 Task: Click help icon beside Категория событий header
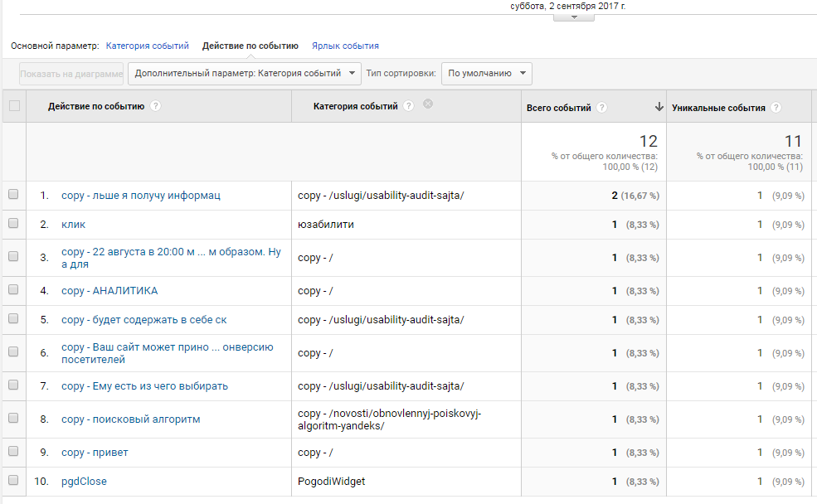tap(408, 106)
